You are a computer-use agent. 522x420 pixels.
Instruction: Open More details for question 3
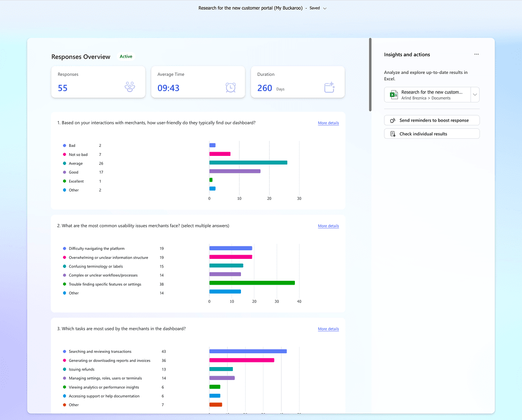(328, 329)
